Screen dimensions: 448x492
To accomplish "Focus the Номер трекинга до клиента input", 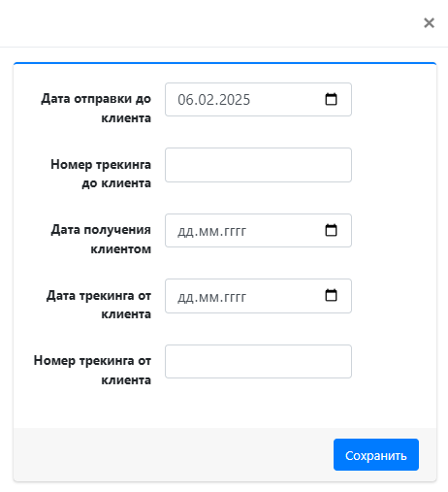I will coord(258,165).
